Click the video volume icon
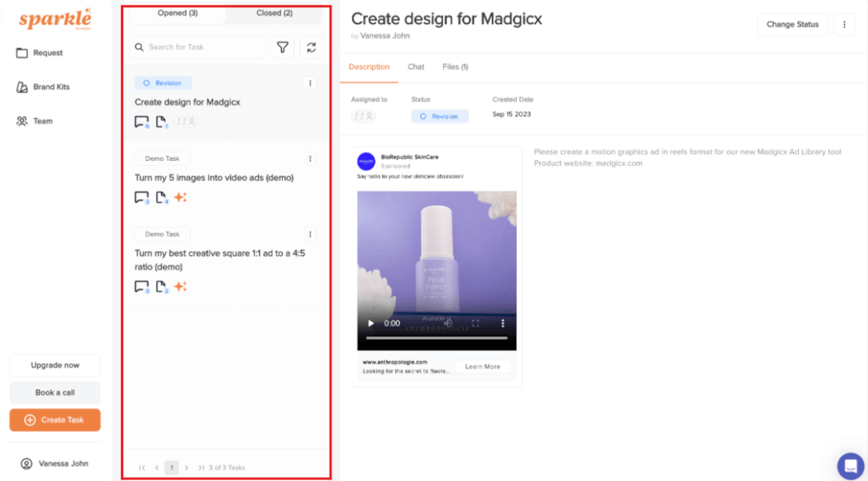Viewport: 868px width, 481px height. (x=448, y=323)
